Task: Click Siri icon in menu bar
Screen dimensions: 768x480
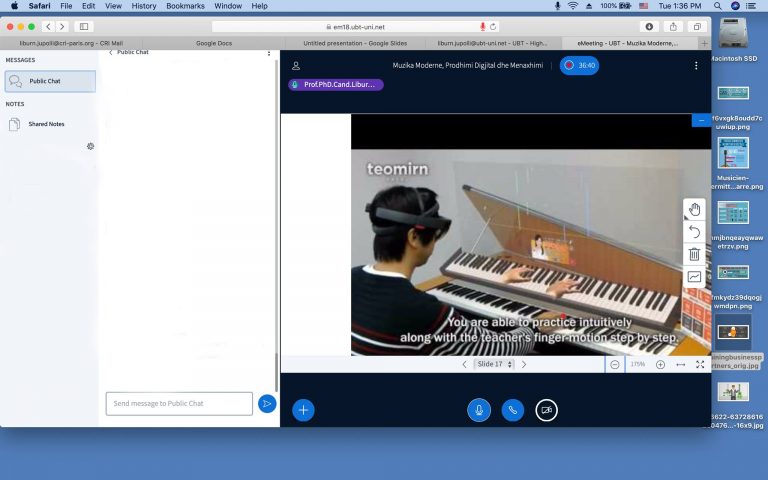Action: click(735, 6)
